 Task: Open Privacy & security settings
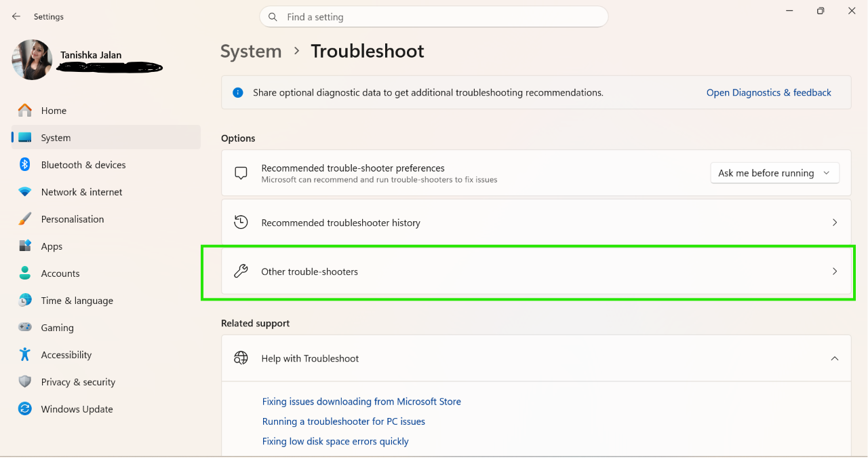106,382
